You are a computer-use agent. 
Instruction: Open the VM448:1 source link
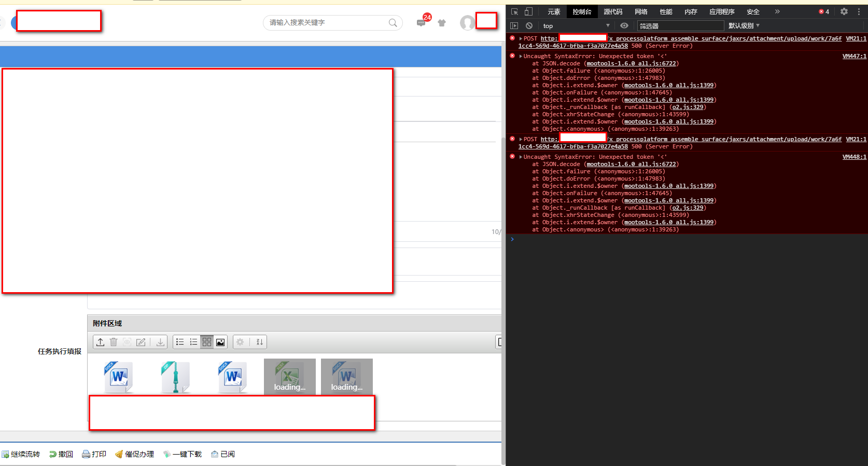click(x=855, y=157)
